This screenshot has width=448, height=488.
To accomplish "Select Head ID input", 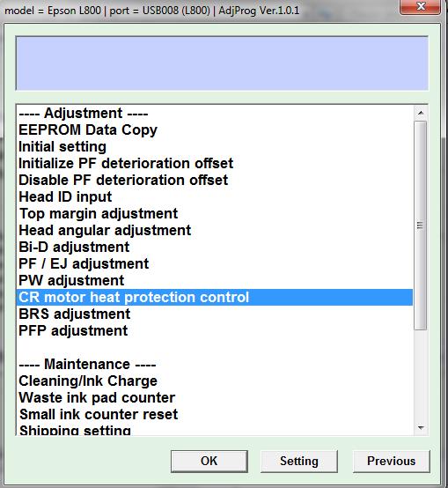I will point(215,197).
